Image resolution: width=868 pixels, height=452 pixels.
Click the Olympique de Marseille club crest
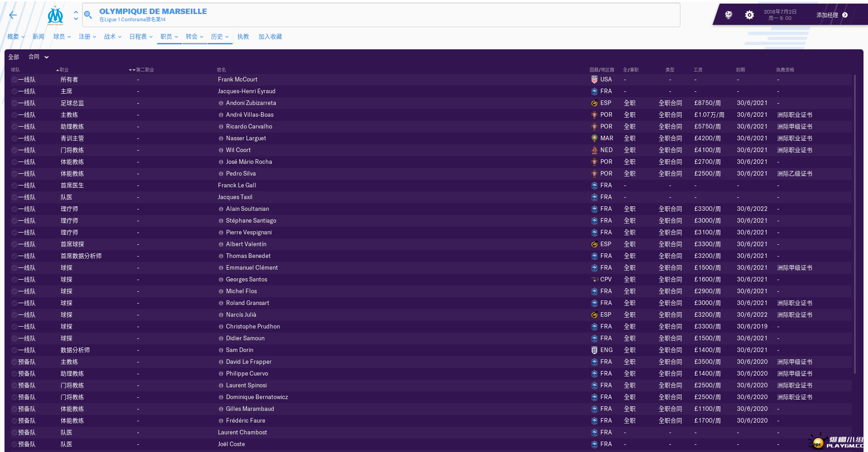coord(56,15)
